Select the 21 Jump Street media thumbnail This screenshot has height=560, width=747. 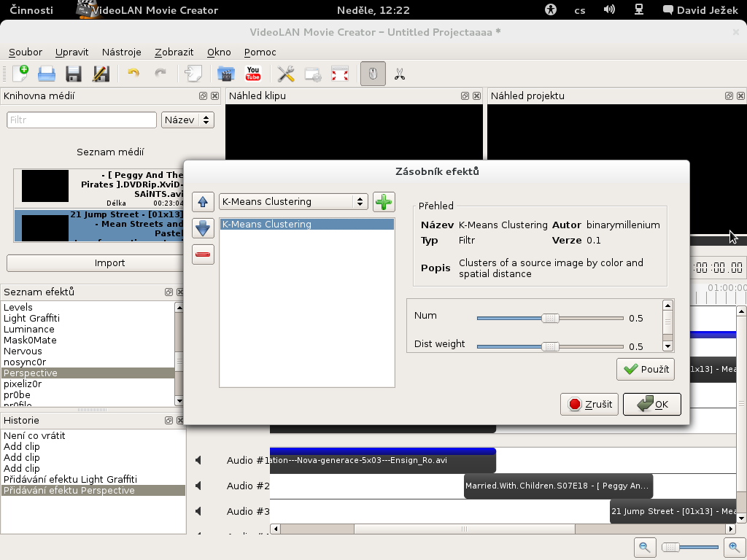45,228
